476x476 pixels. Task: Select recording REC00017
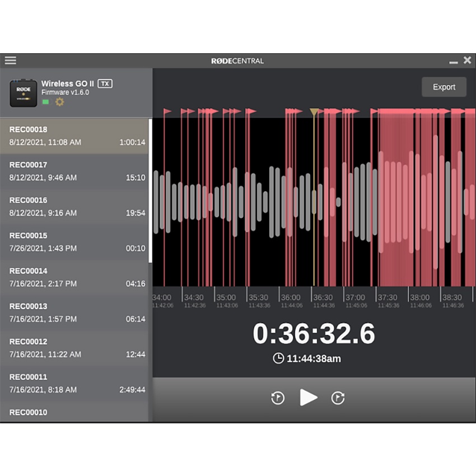[x=76, y=171]
